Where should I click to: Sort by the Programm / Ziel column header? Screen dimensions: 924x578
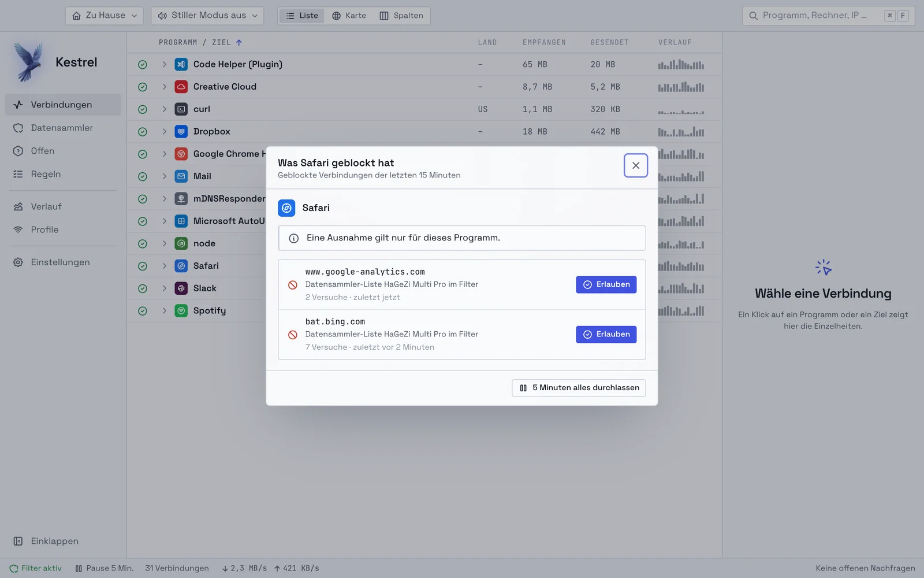[x=200, y=42]
